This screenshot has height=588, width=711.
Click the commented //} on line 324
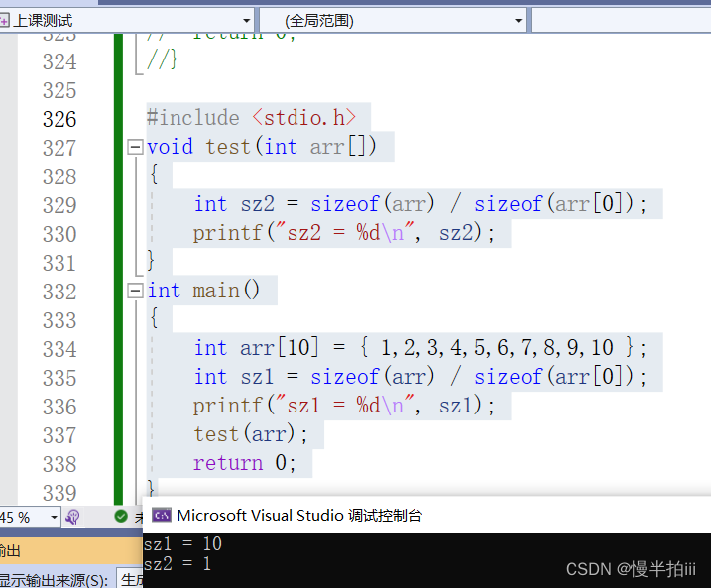pos(162,59)
